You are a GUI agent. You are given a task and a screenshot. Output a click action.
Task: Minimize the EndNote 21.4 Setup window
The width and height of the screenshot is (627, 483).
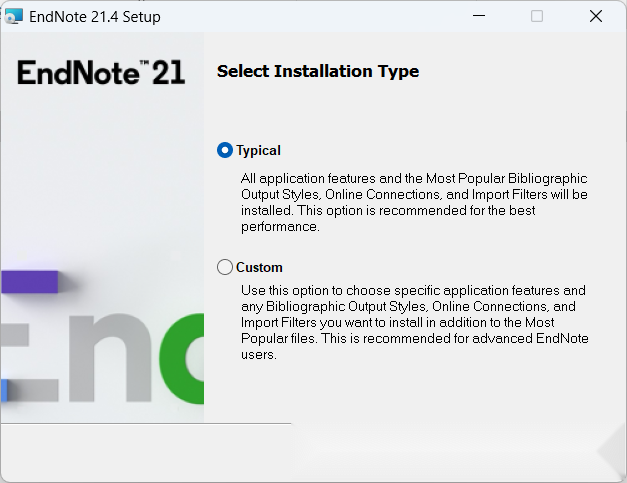pyautogui.click(x=478, y=17)
